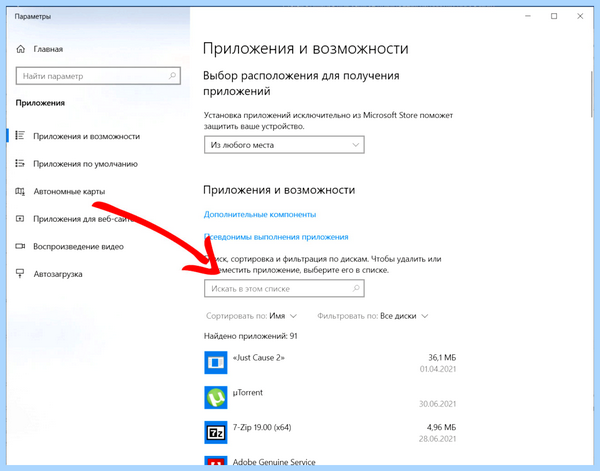
Task: Select the 7-Zip 19.00 (x64) entry
Action: 262,427
